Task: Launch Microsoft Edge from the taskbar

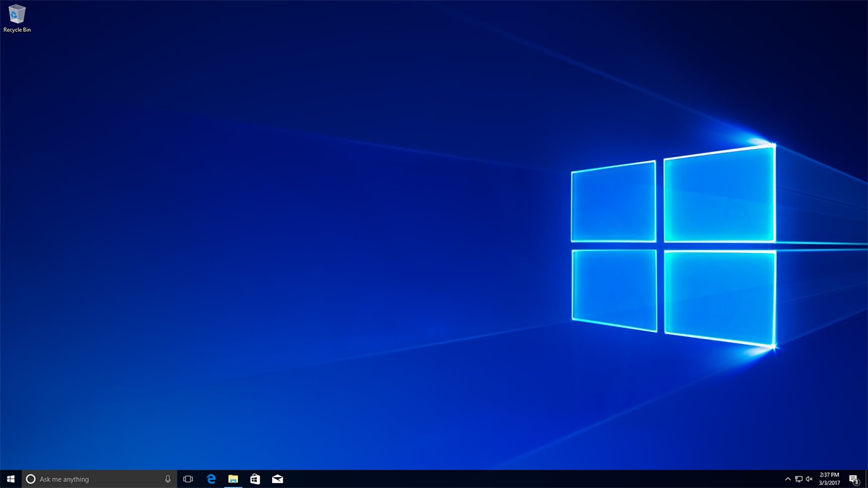Action: (x=211, y=479)
